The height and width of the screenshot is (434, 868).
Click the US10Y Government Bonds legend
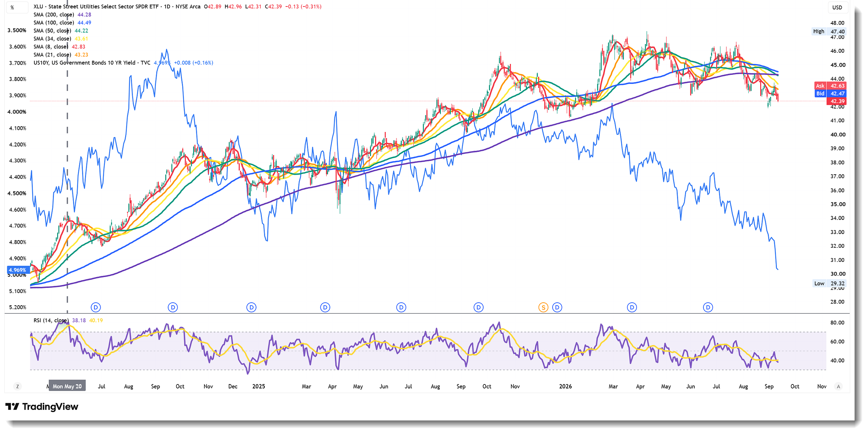point(92,63)
